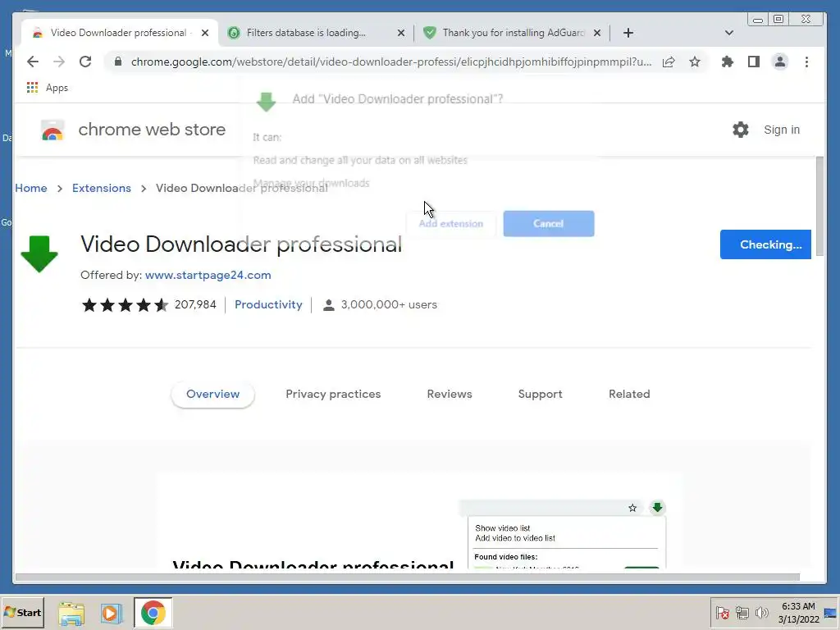Switch to the Filters database is loading tab
Screen dimensions: 840x630
[x=316, y=33]
